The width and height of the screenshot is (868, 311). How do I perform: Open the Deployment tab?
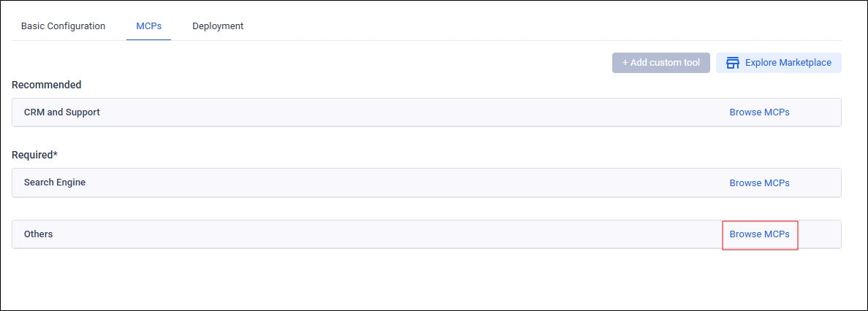coord(218,26)
